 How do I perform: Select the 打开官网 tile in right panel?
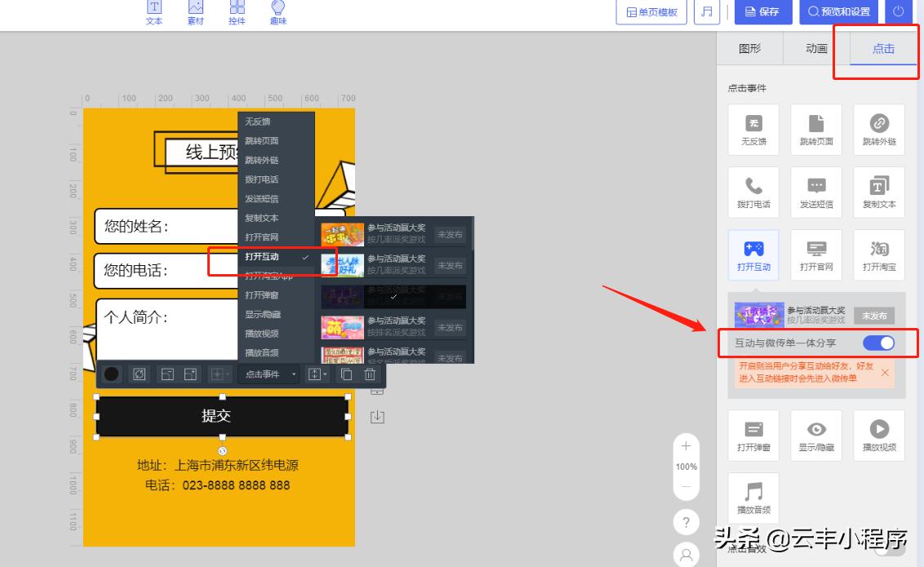[816, 255]
